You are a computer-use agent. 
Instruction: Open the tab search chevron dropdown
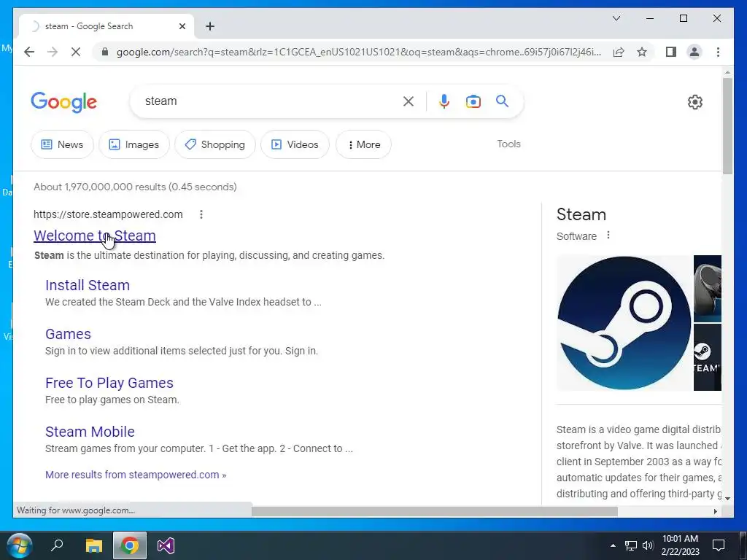pos(616,18)
